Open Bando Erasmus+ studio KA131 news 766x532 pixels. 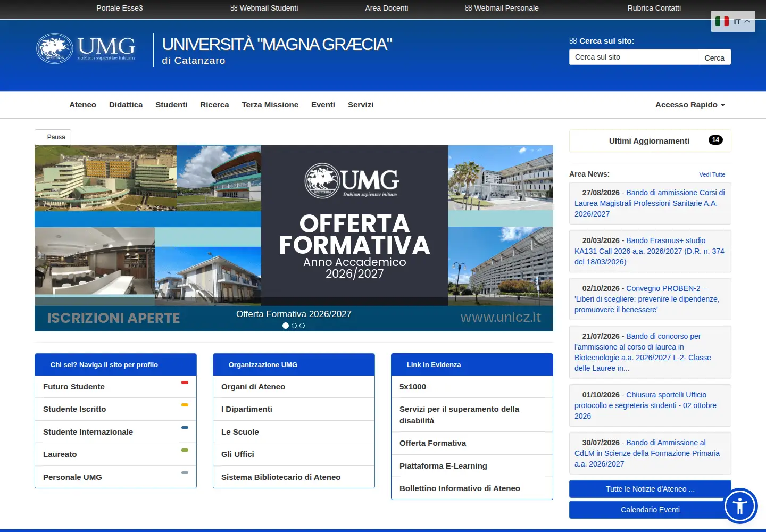pyautogui.click(x=650, y=251)
